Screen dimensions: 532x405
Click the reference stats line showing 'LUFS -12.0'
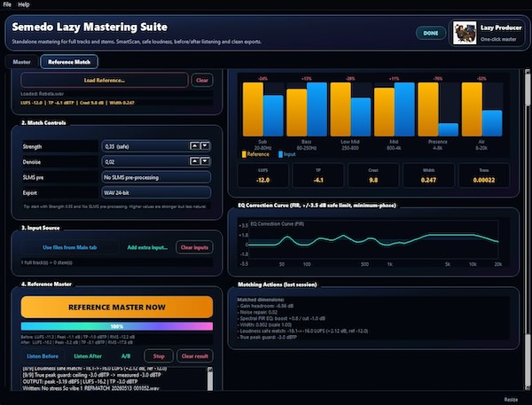[77, 103]
